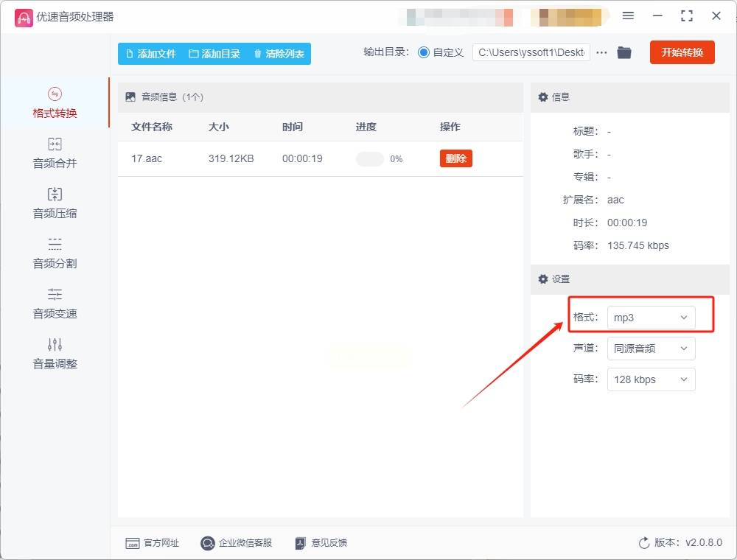This screenshot has height=560, width=737.
Task: Click the 码率 135.745 kbps value
Action: (x=638, y=245)
